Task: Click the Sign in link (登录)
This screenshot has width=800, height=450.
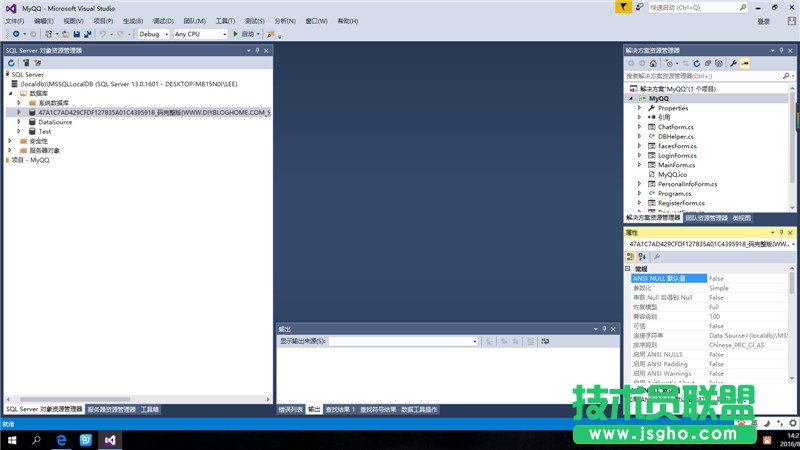Action: 764,21
